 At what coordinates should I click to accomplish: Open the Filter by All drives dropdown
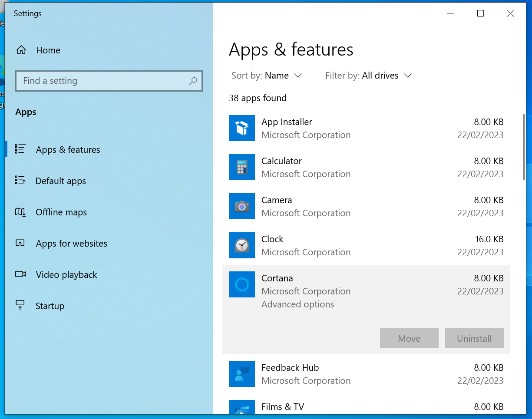[386, 75]
